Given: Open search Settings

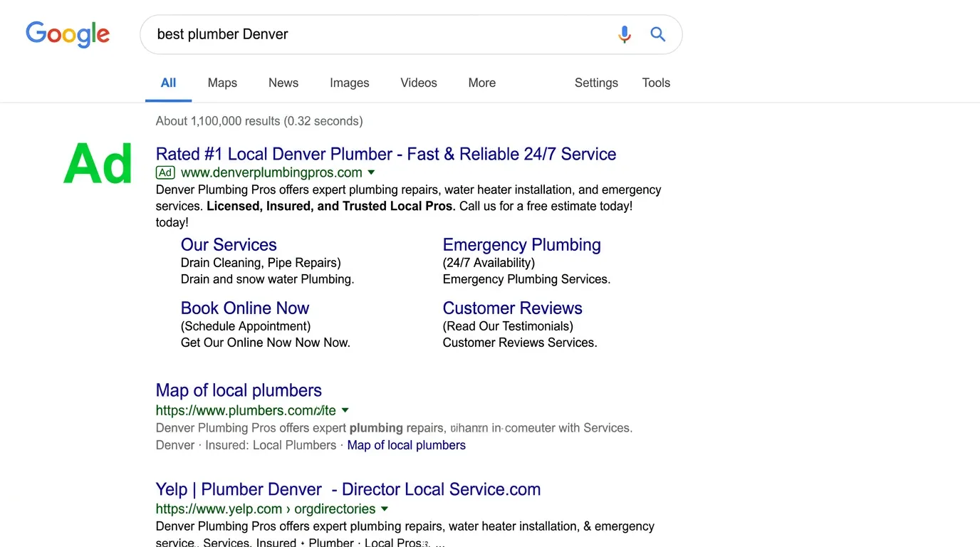Looking at the screenshot, I should [596, 83].
